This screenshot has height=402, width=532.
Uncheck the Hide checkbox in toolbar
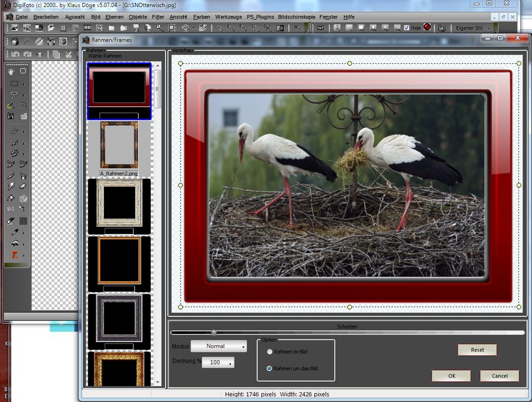[407, 28]
